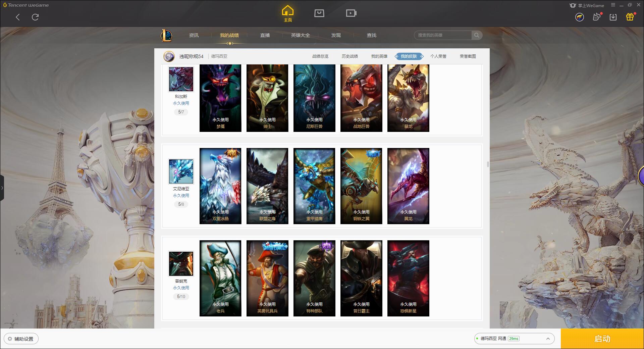Click the League of Legends logo

coord(166,35)
